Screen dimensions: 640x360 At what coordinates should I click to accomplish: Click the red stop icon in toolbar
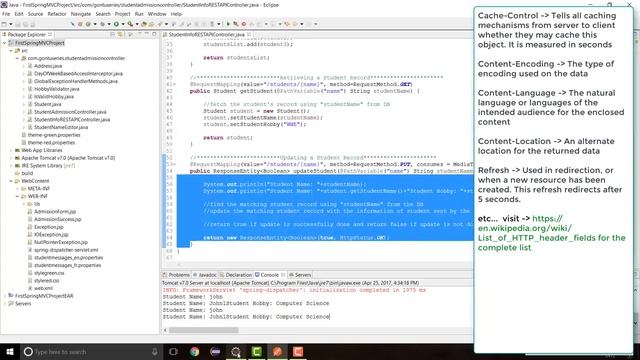pos(244,24)
